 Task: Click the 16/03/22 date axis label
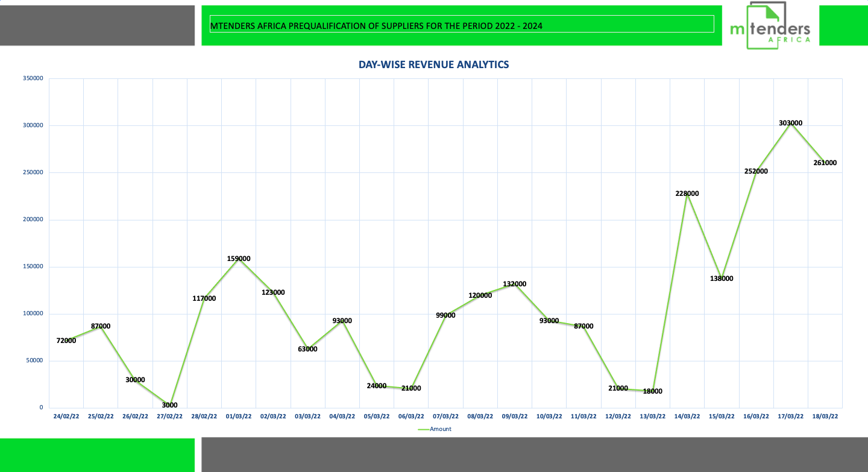coord(756,416)
